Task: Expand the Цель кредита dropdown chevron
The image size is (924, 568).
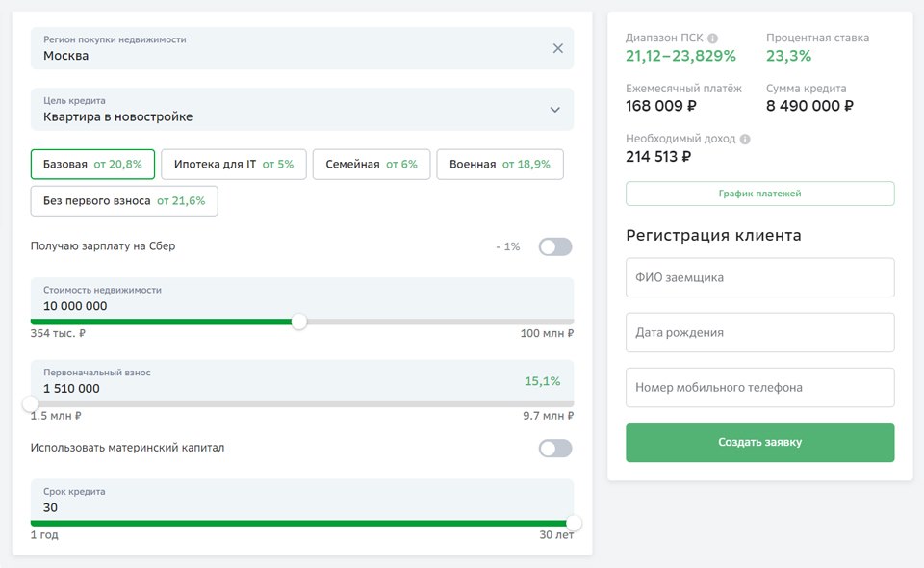Action: (x=554, y=110)
